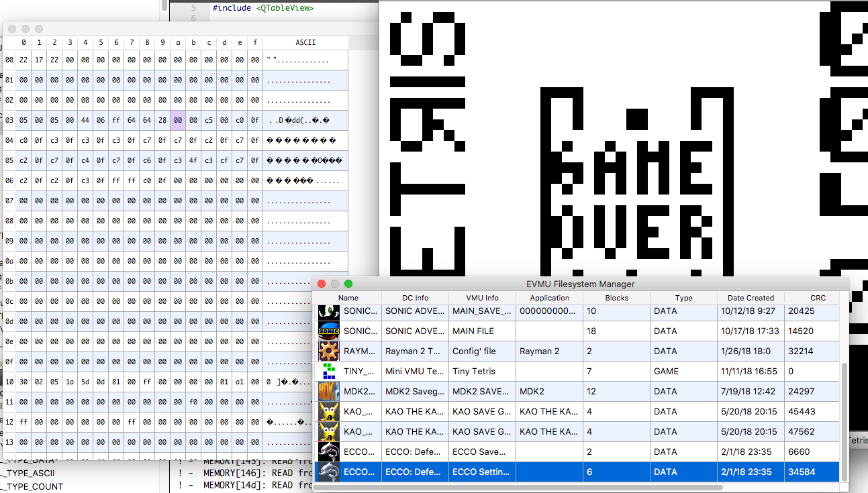Click the ECCO dolphin icon for ECCO Save row

[x=328, y=451]
